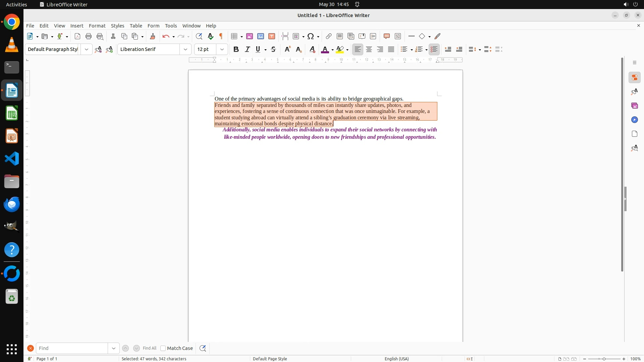Click inside the Find text field
Screen dimensions: 644x362
(71, 348)
